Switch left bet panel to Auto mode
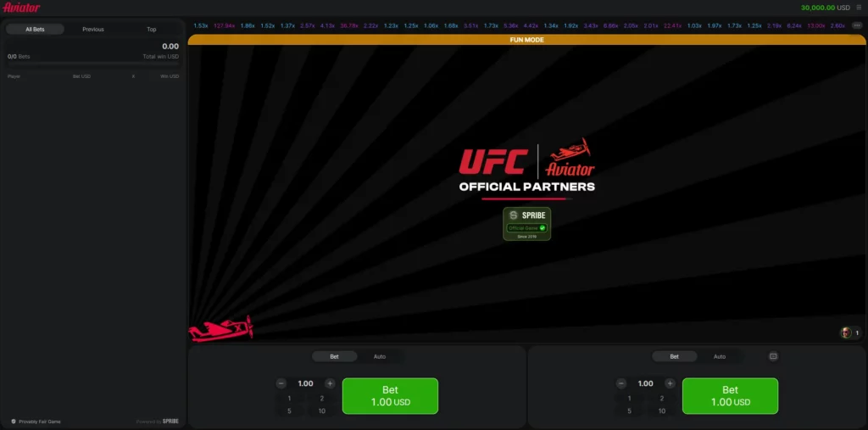The image size is (868, 430). (380, 356)
